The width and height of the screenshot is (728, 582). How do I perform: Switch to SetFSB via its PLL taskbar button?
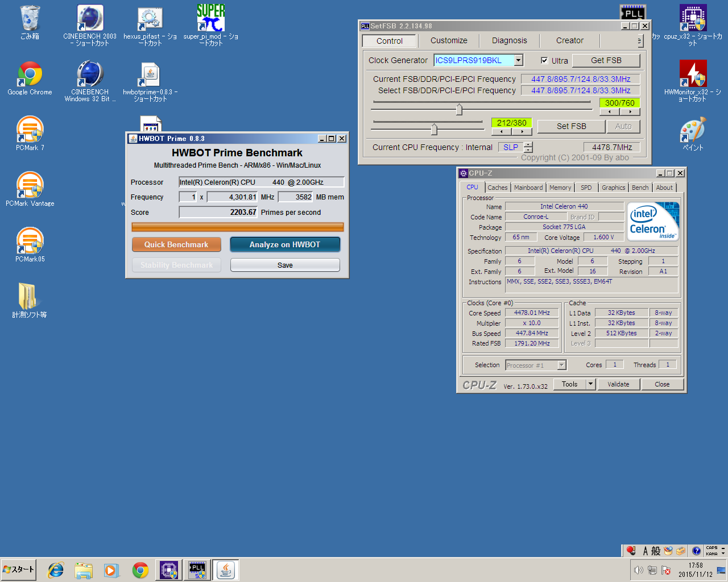197,570
